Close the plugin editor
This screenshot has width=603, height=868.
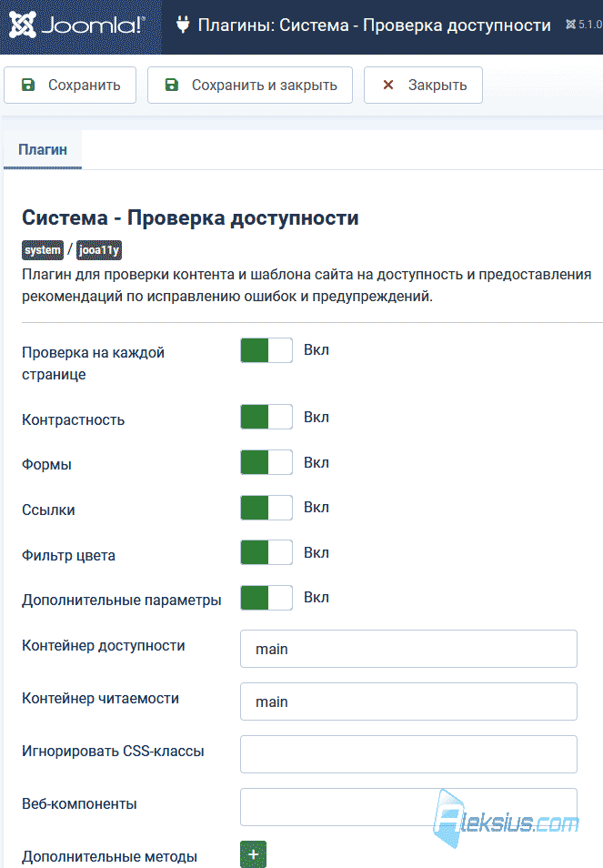click(423, 86)
